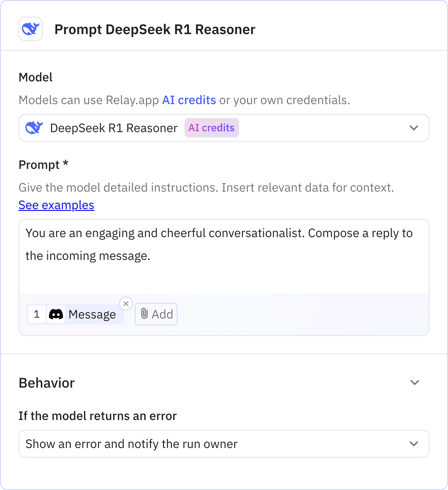Viewport: 448px width, 490px height.
Task: Open the See examples link
Action: coord(56,205)
